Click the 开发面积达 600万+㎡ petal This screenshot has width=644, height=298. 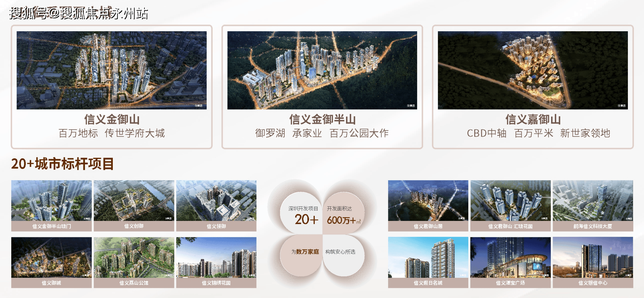(x=343, y=213)
